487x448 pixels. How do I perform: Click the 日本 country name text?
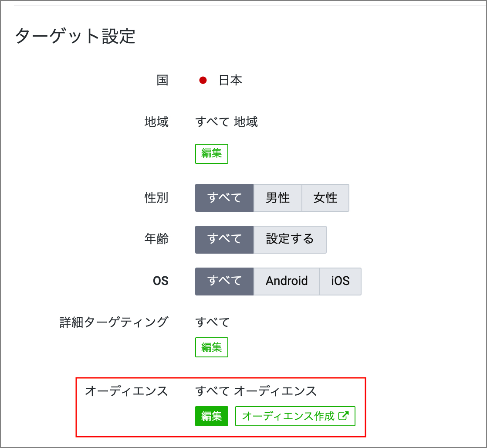pos(230,81)
